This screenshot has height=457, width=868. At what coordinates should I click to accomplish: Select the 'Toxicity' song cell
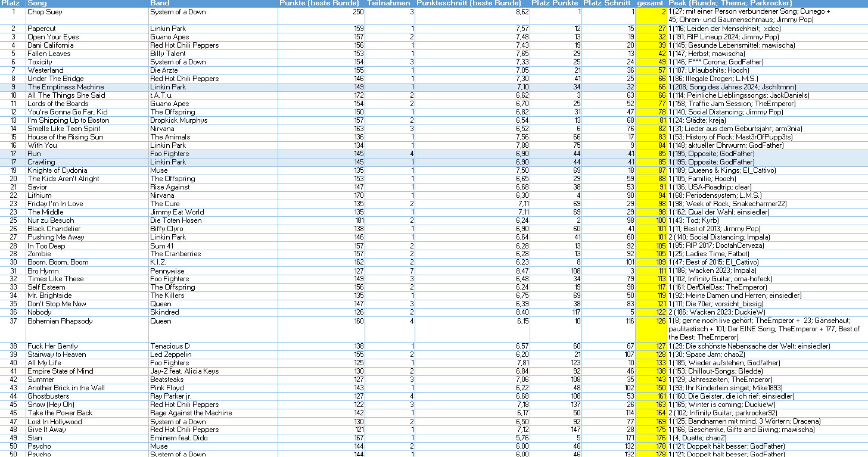click(x=87, y=62)
